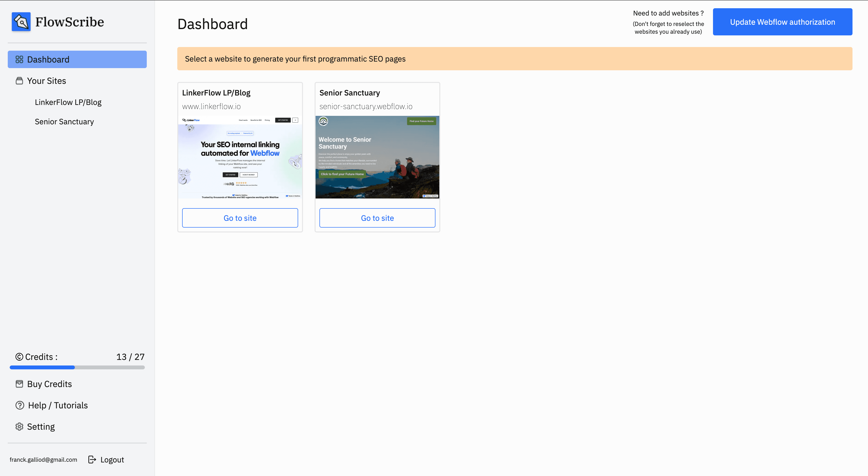The height and width of the screenshot is (476, 868).
Task: Select Senior Sanctuary in the sidebar
Action: pyautogui.click(x=64, y=121)
